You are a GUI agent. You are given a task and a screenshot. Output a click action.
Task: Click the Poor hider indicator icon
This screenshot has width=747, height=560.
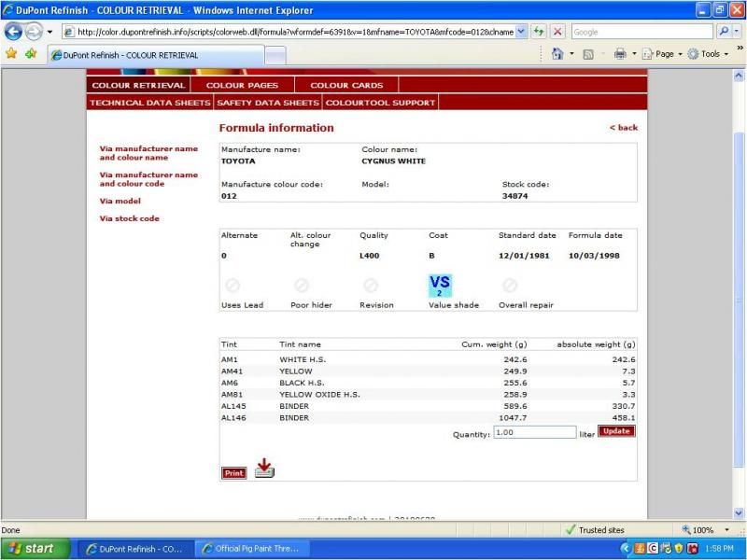pos(302,286)
